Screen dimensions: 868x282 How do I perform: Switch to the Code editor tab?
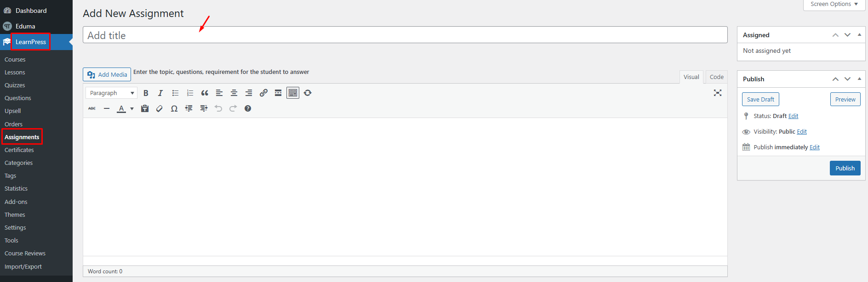(716, 77)
